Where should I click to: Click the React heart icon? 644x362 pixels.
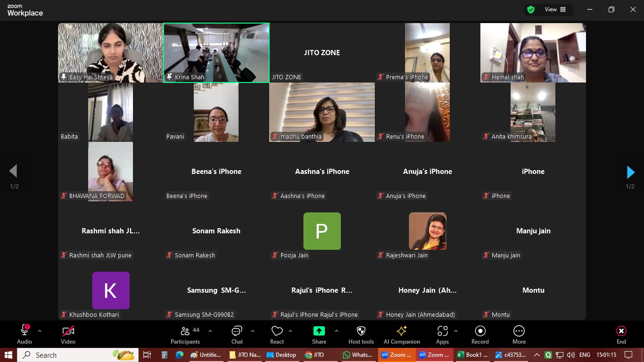click(277, 335)
